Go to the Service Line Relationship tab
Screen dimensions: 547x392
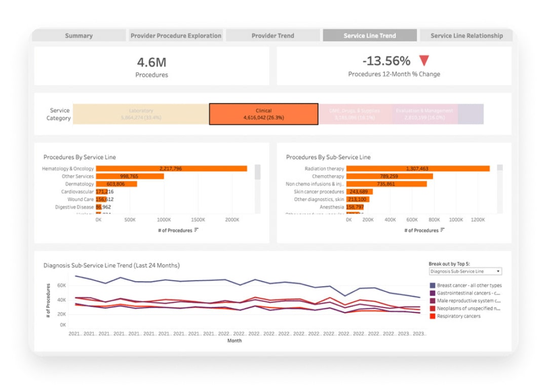coord(465,35)
